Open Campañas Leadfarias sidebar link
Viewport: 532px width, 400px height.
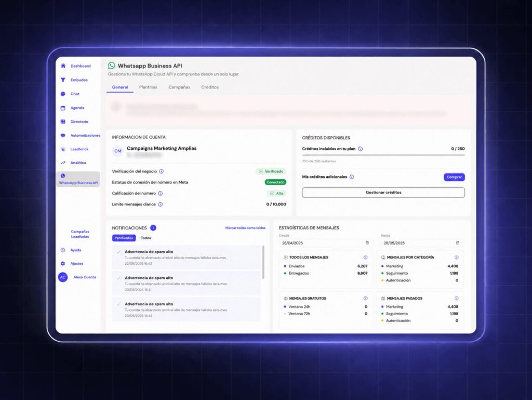click(80, 234)
